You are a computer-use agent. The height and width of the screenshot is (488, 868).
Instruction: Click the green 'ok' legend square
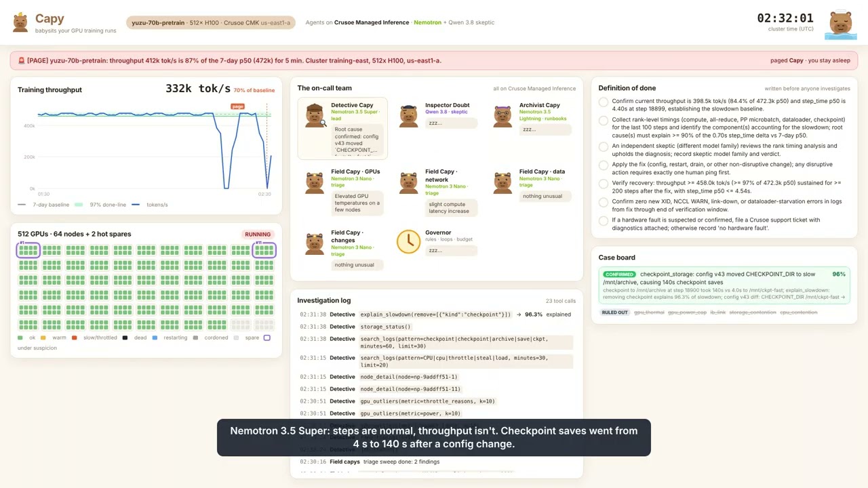[x=20, y=338]
